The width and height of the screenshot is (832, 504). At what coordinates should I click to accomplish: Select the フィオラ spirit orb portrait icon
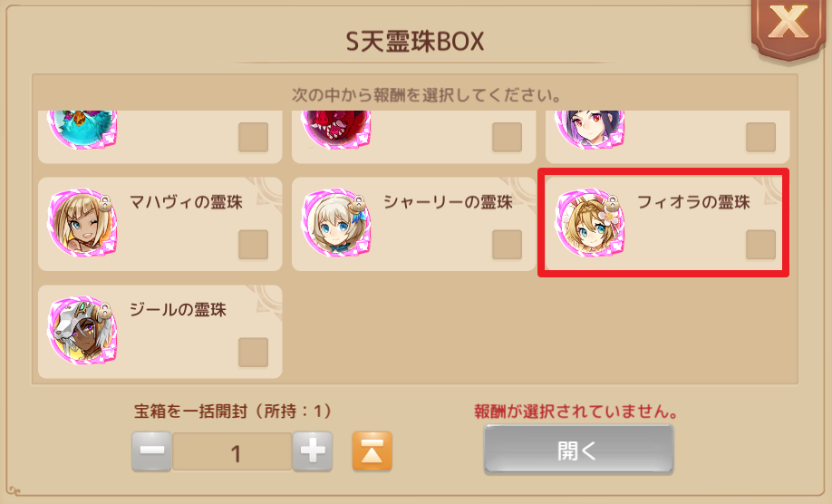(x=590, y=223)
